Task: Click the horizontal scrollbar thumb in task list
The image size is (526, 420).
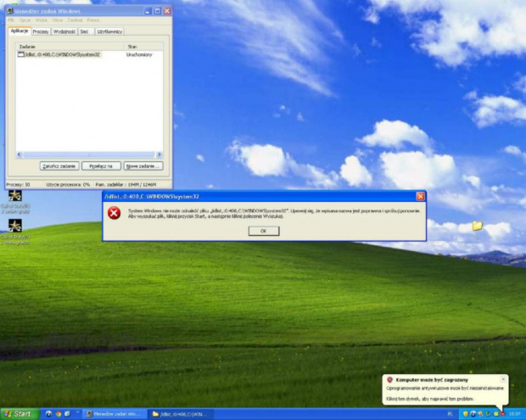Action: (x=89, y=154)
